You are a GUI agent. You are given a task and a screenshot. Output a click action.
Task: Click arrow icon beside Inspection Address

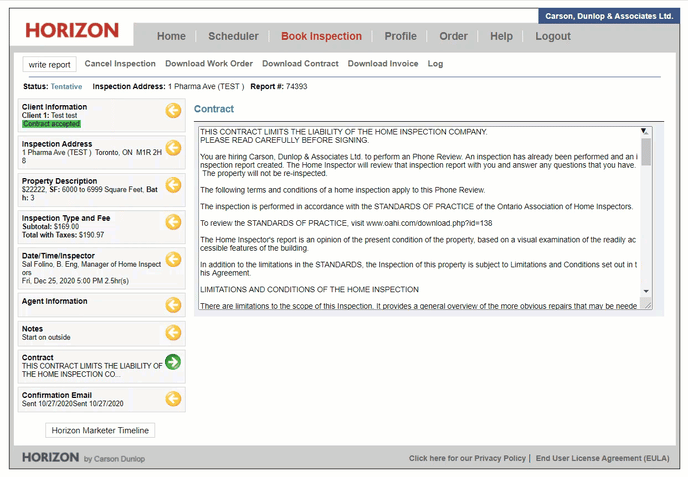coord(173,148)
